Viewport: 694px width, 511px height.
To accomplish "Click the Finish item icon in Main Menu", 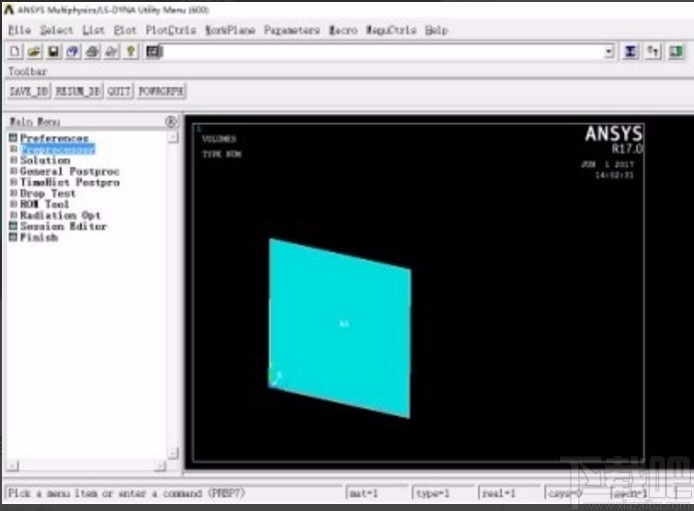I will [x=13, y=237].
